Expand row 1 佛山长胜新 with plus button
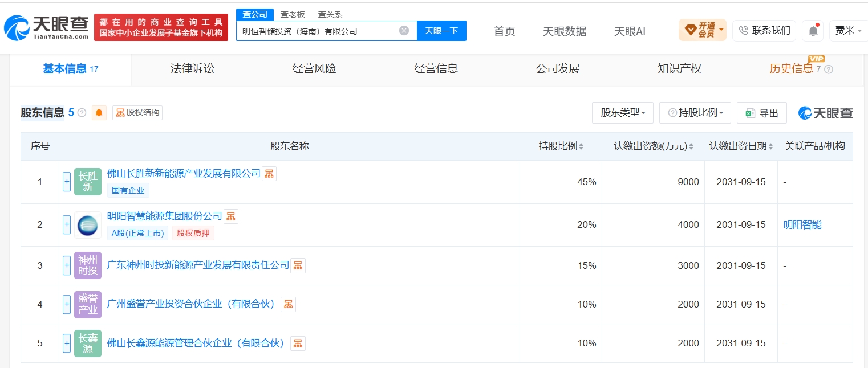 pos(67,182)
